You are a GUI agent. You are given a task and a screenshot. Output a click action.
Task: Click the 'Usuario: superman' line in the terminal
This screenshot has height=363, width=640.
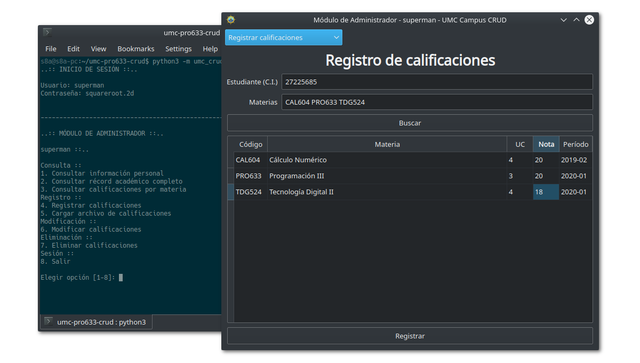click(x=72, y=85)
